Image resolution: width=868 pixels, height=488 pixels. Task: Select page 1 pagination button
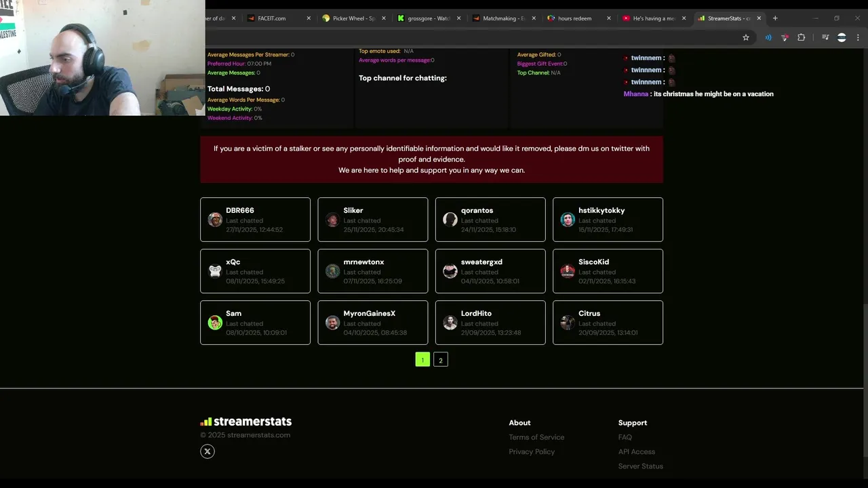(422, 360)
